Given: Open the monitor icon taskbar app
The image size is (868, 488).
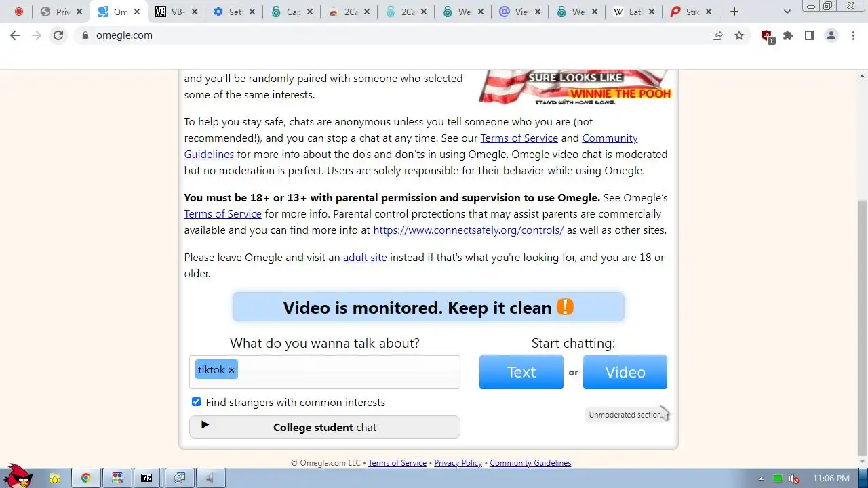Looking at the screenshot, I should pos(179,479).
